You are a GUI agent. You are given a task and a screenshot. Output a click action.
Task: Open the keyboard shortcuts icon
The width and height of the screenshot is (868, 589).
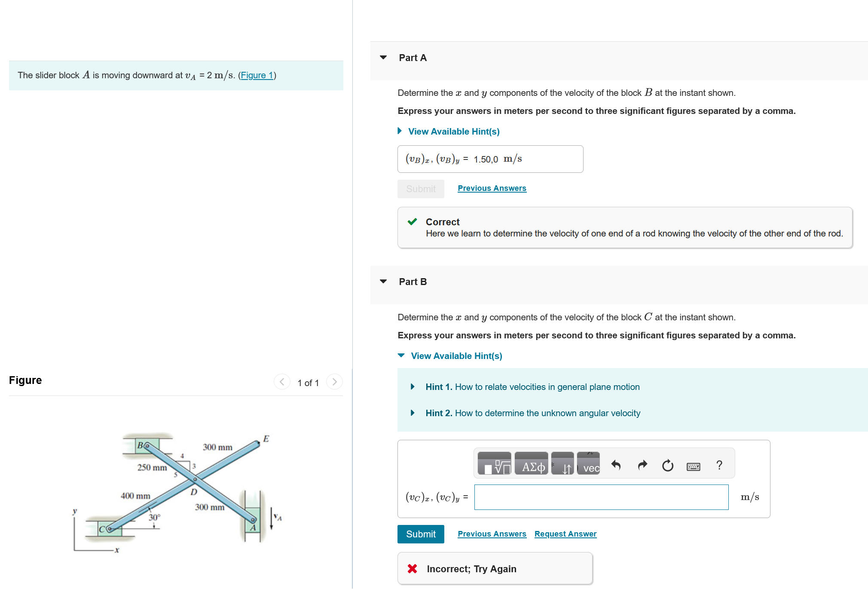point(694,466)
